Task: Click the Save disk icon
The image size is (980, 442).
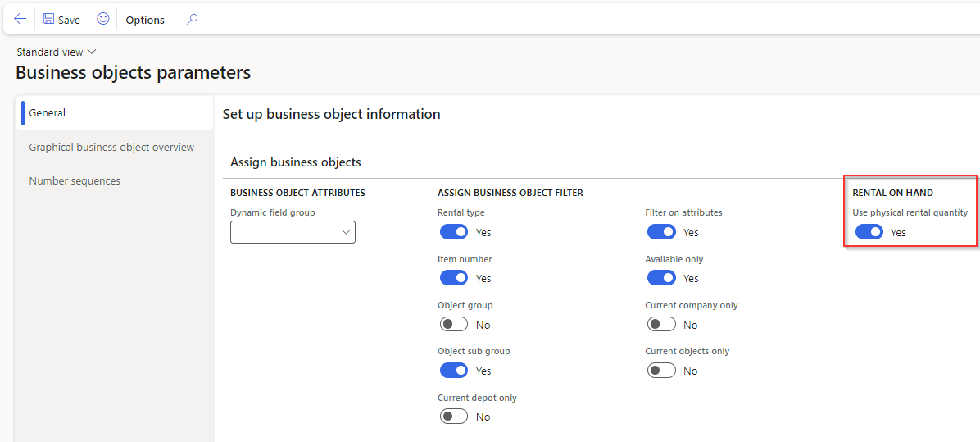Action: (x=48, y=19)
